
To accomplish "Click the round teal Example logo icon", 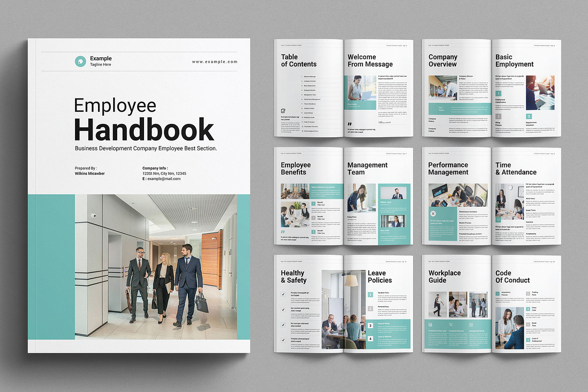I will [x=80, y=61].
